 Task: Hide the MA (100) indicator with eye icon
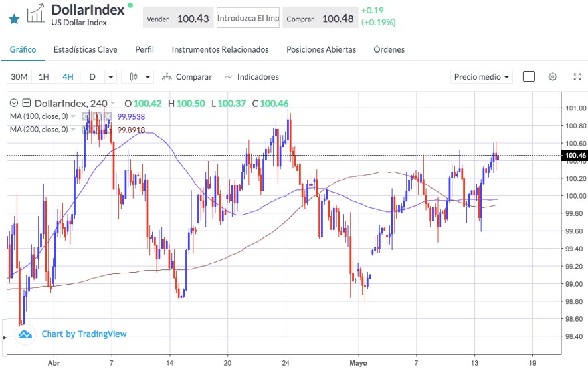(86, 116)
